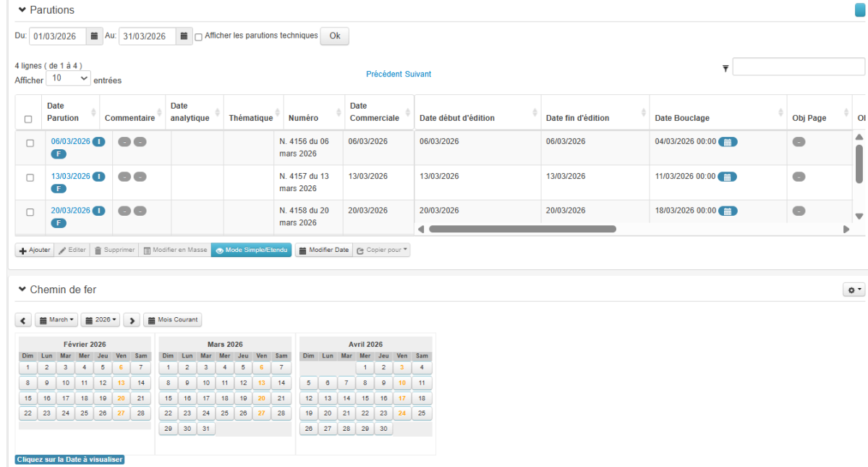Viewport: 868px width, 467px height.
Task: Focus the Du start date input
Action: pos(58,35)
